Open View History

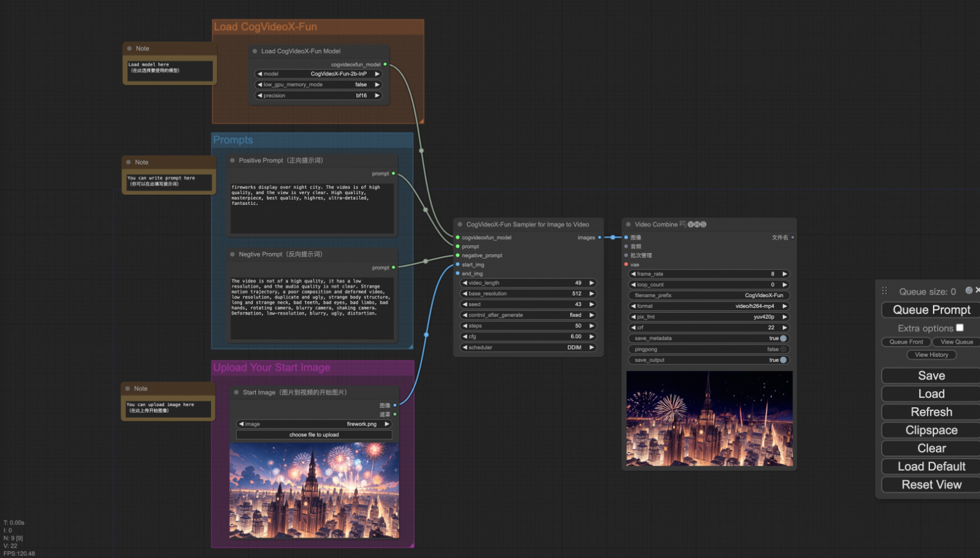[931, 355]
